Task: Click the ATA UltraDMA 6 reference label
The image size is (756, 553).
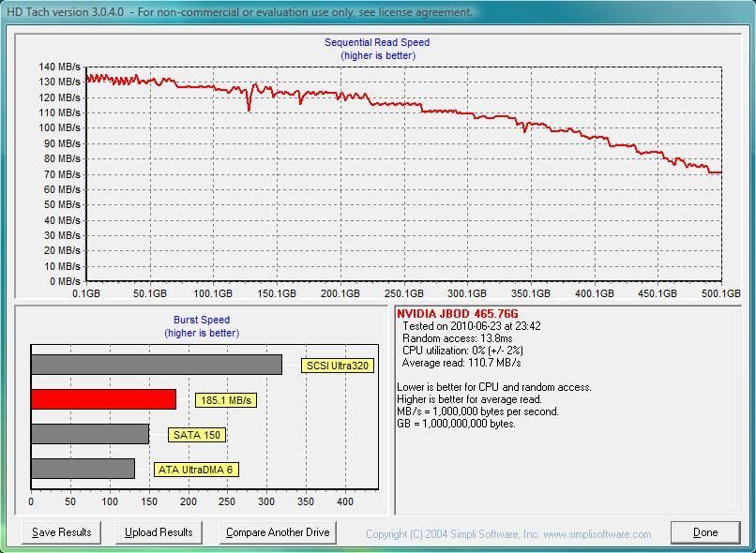Action: [196, 469]
